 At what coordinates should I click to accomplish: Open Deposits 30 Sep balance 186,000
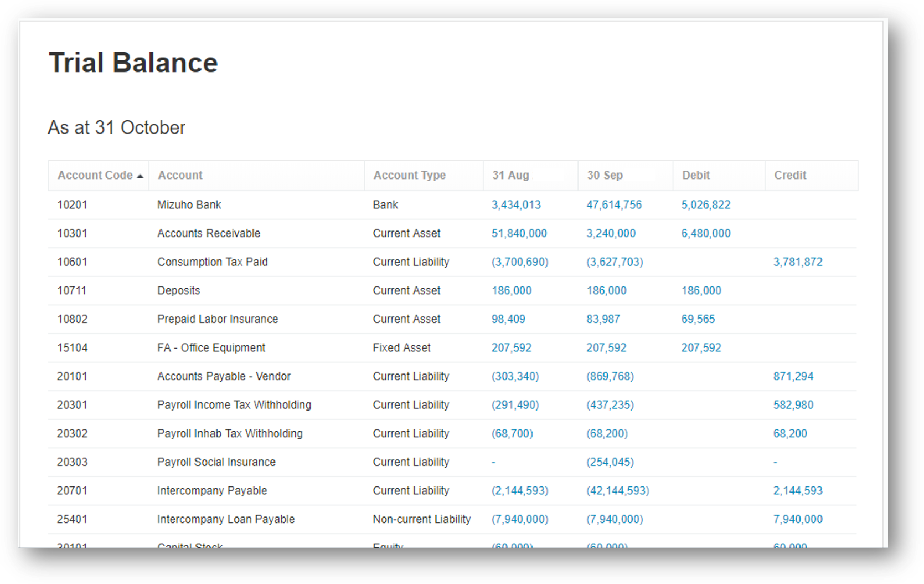(x=607, y=290)
